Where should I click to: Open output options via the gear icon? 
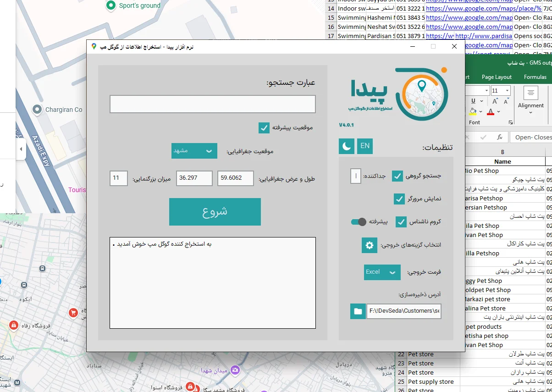click(x=369, y=245)
